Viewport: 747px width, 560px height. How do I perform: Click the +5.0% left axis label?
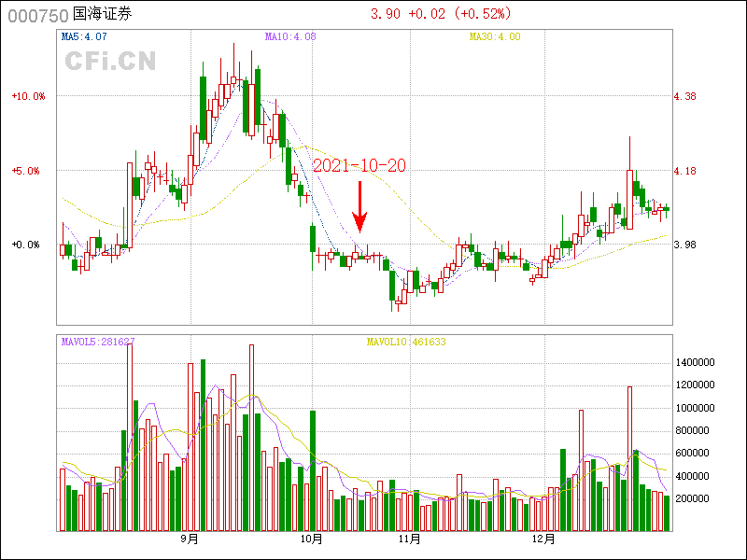(x=26, y=171)
